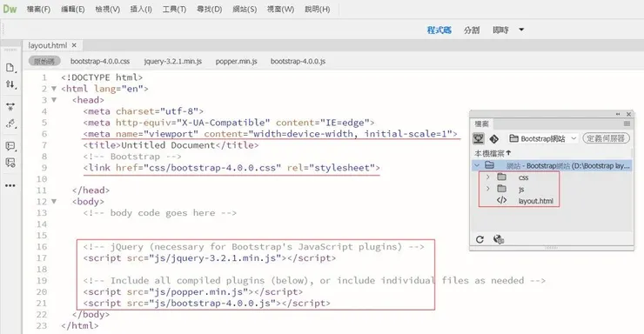Click the refresh icon in files panel

pyautogui.click(x=480, y=239)
